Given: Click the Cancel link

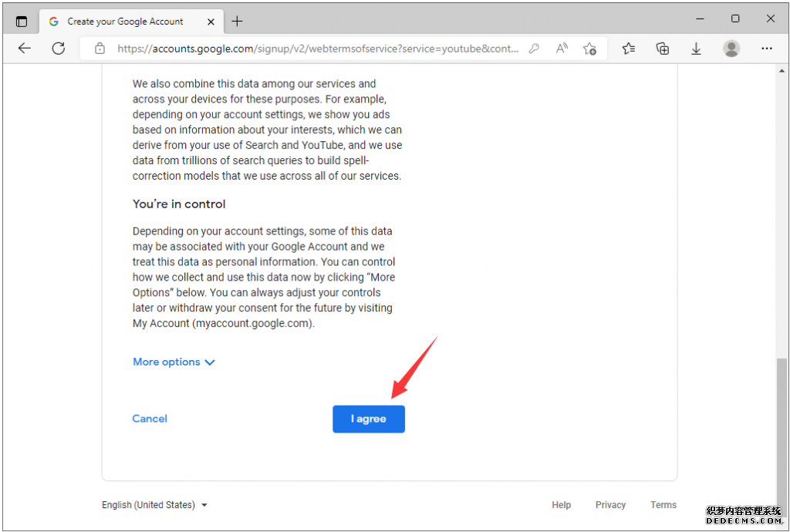Looking at the screenshot, I should click(x=150, y=418).
